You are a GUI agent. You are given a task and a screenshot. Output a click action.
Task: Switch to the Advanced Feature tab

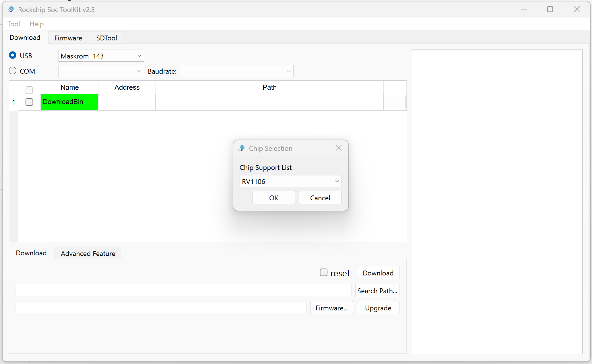88,253
